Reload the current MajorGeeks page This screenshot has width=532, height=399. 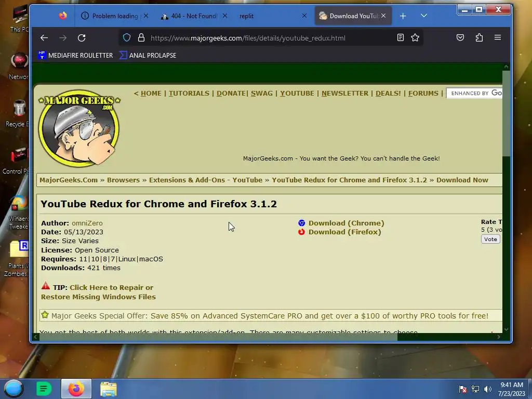pos(82,37)
